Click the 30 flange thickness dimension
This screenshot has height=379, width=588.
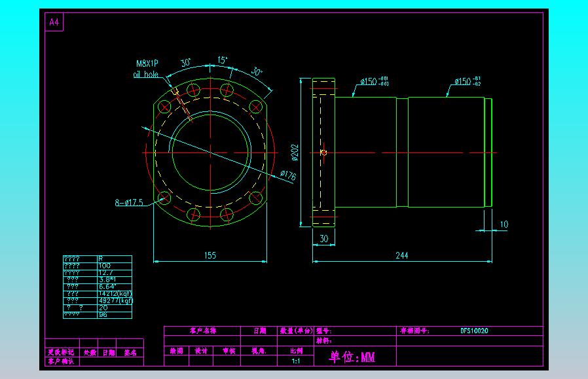pyautogui.click(x=323, y=239)
